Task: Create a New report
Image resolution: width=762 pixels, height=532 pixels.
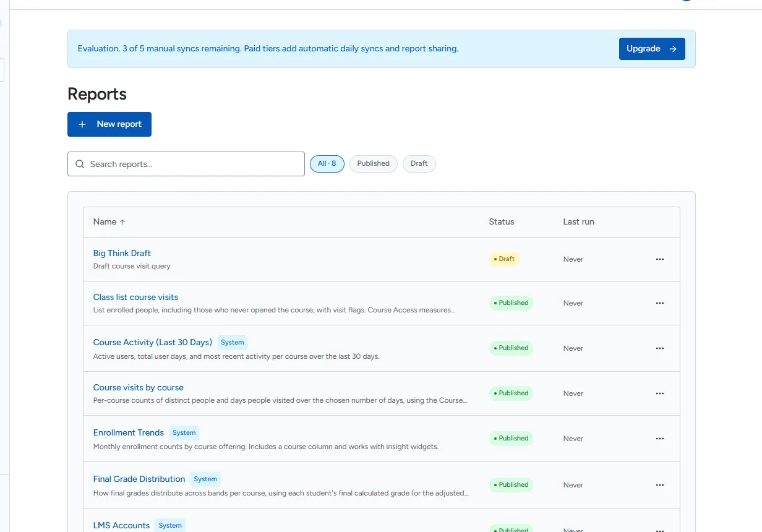Action: pyautogui.click(x=109, y=124)
